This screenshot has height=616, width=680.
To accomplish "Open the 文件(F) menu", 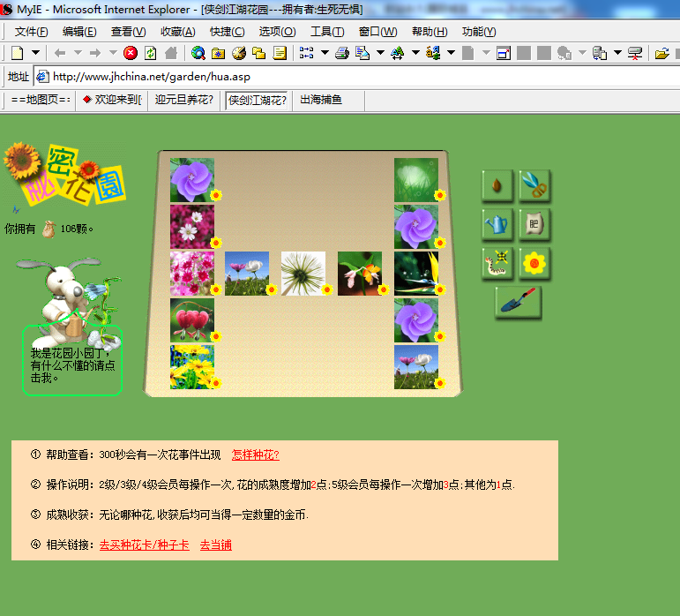I will click(x=31, y=32).
